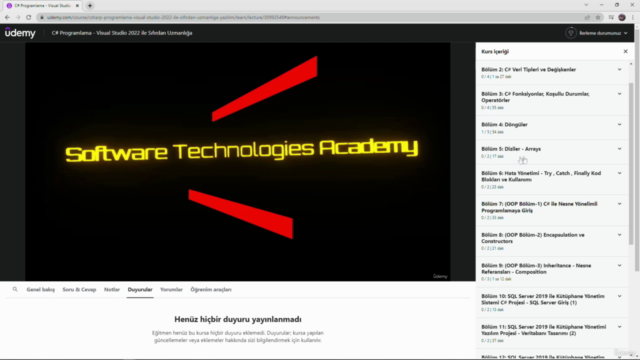640x360 pixels.
Task: Reload the page with browser refresh icon
Action: click(29, 17)
